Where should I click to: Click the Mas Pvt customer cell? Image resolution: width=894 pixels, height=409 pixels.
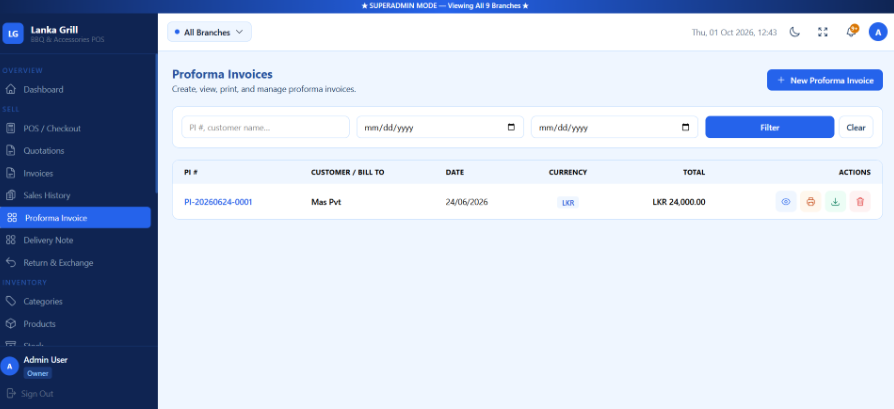point(326,202)
